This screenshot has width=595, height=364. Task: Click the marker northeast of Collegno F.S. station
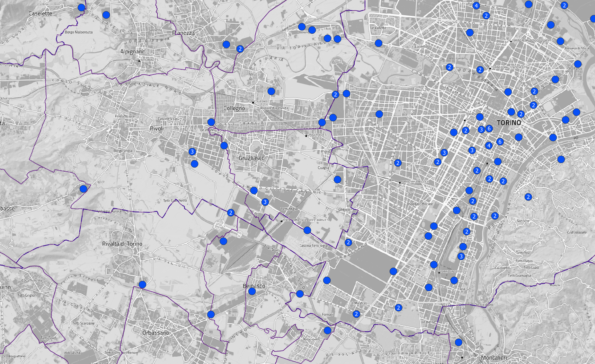271,91
